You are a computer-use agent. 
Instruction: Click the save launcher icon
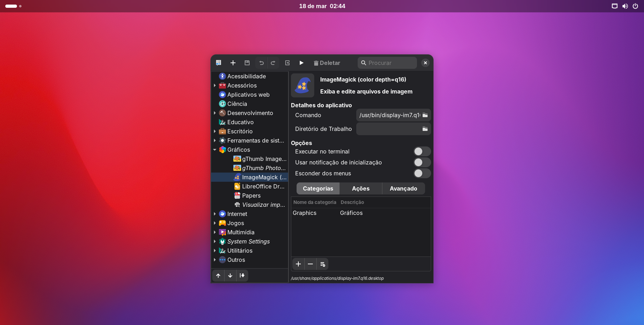click(x=247, y=63)
